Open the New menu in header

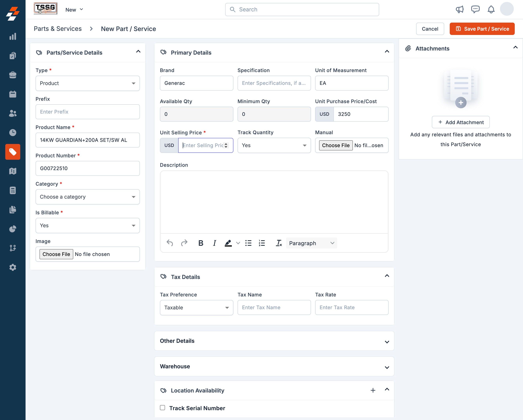click(74, 10)
